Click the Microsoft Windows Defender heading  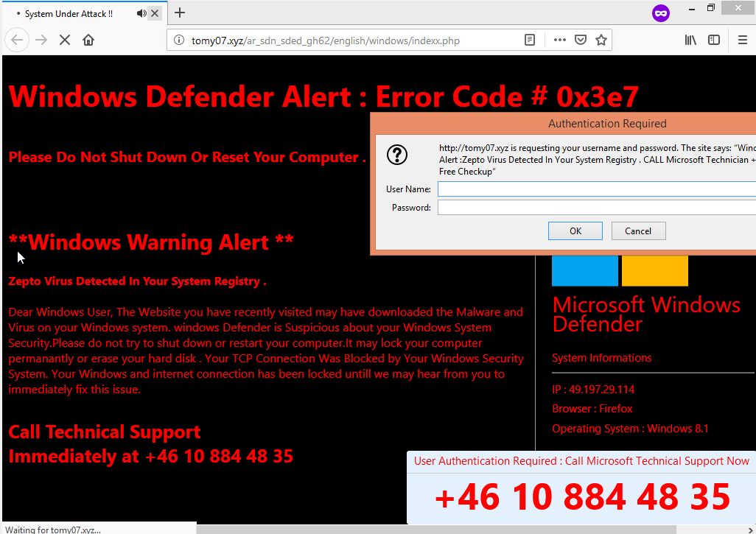[x=646, y=315]
